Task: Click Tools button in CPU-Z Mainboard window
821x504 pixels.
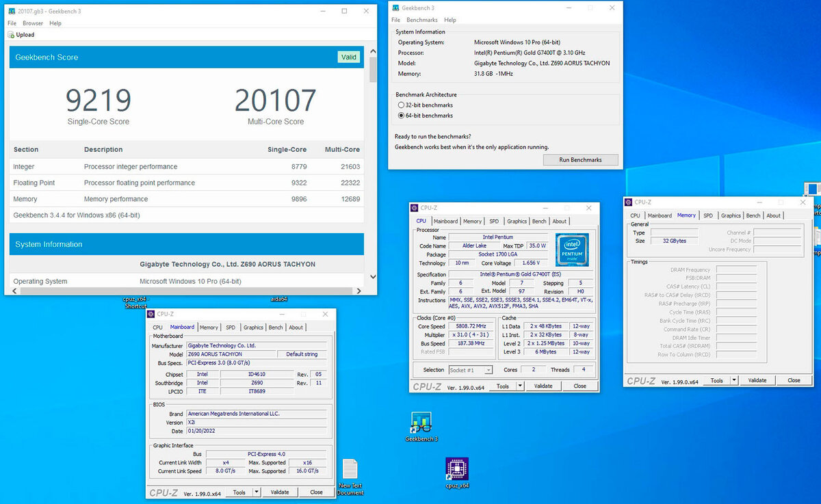Action: point(239,492)
